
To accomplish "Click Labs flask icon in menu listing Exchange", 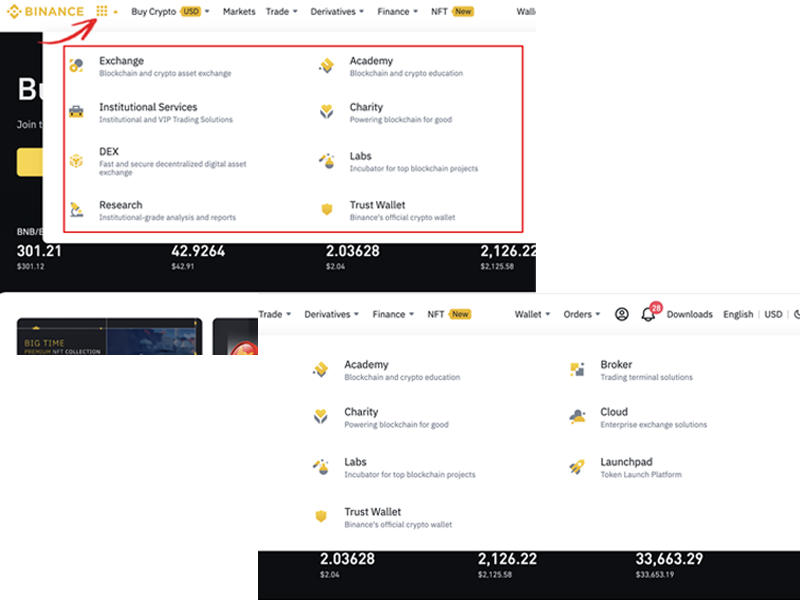I will pos(327,161).
